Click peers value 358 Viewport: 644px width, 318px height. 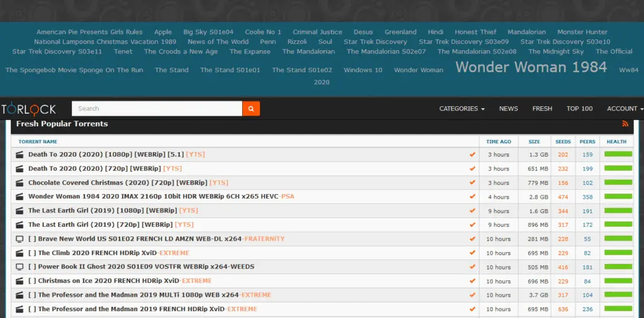(587, 197)
